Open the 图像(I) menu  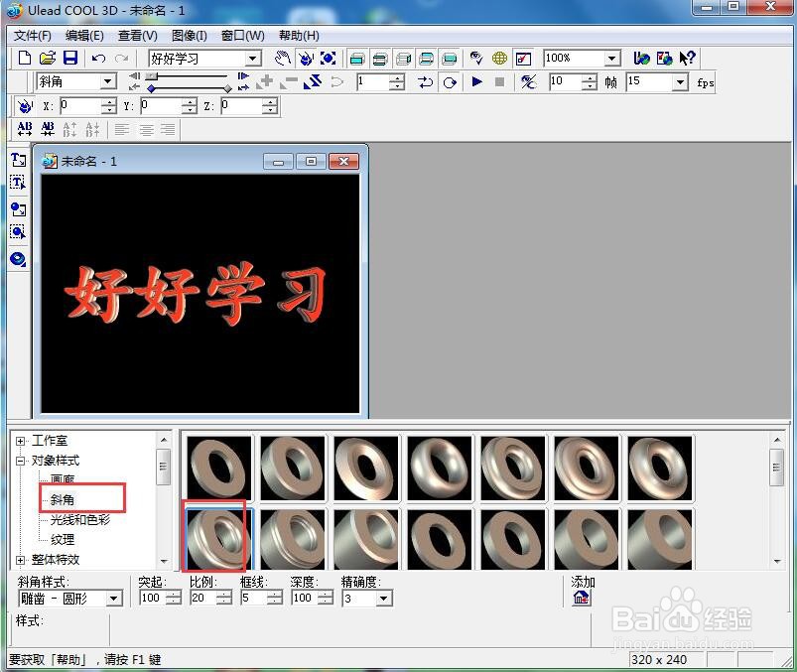coord(190,36)
